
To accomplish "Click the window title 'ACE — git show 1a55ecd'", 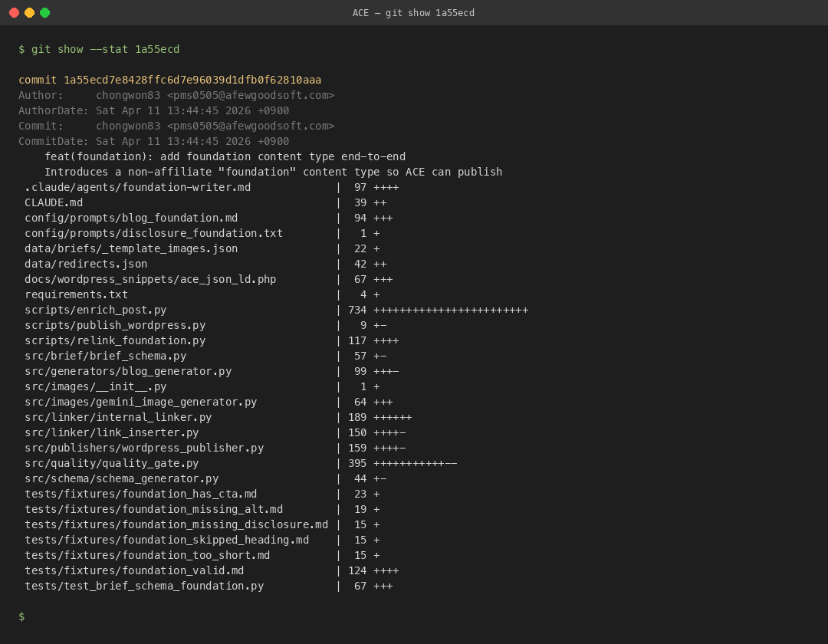I will point(413,13).
